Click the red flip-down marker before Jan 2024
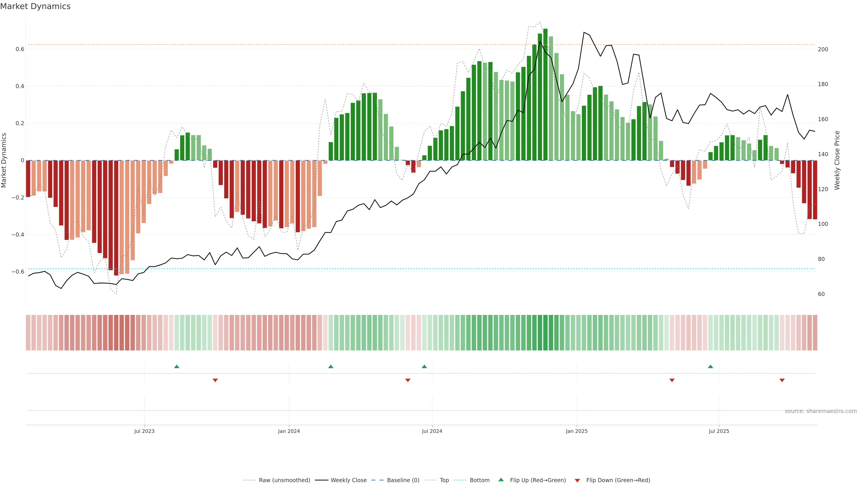868x488 pixels. (215, 380)
